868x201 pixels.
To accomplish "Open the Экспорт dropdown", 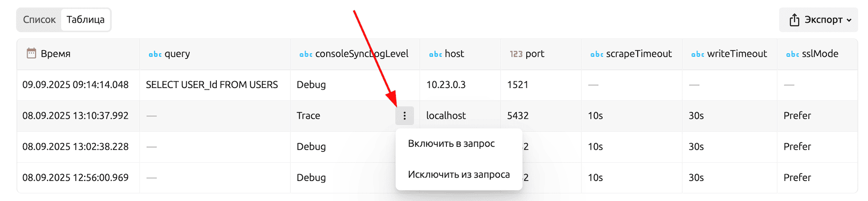I will point(823,20).
